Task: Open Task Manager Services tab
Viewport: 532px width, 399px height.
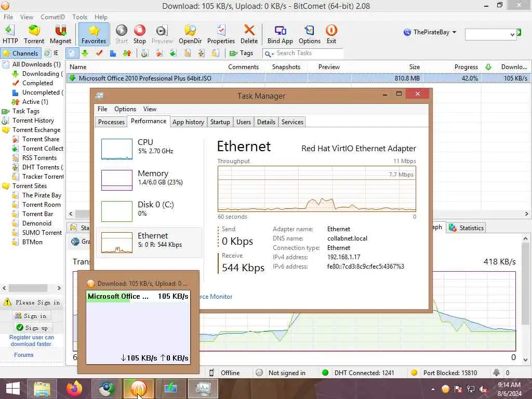Action: coord(292,122)
